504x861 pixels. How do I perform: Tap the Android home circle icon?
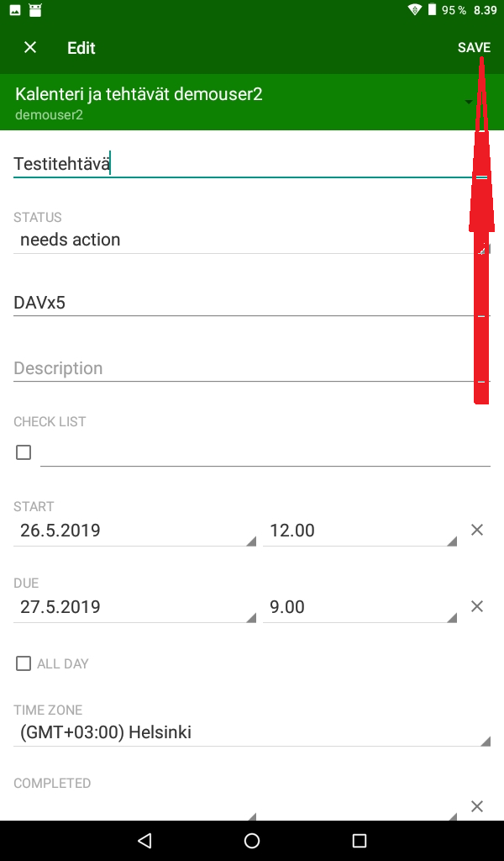[252, 841]
